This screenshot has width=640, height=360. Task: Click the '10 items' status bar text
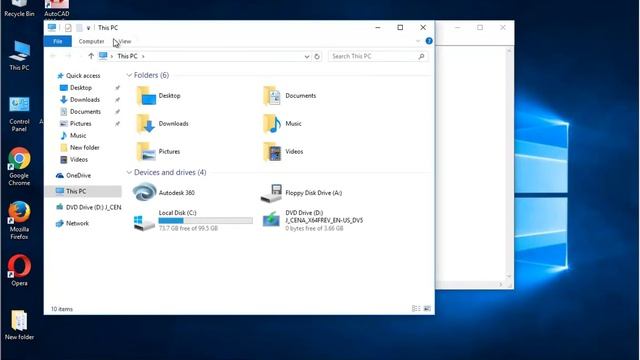point(62,309)
